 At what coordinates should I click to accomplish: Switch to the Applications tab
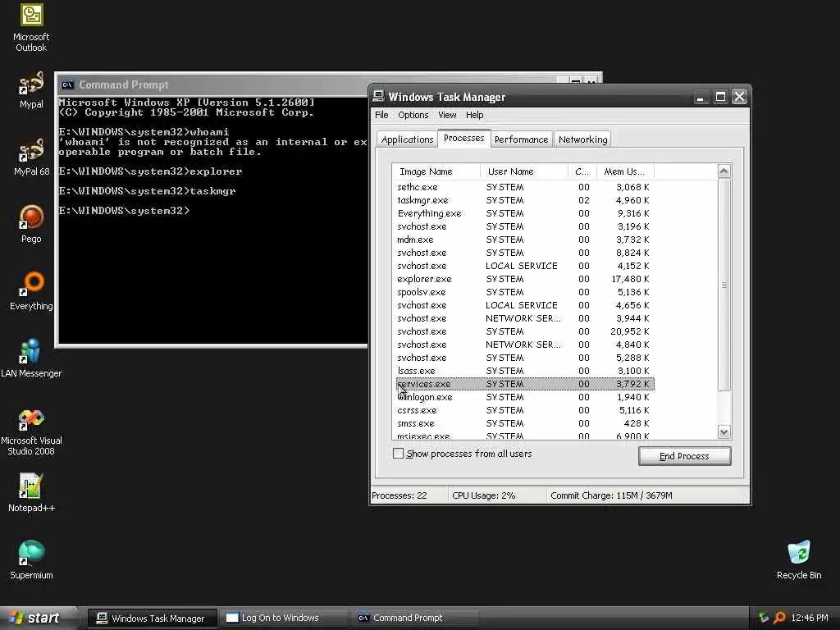[x=407, y=139]
